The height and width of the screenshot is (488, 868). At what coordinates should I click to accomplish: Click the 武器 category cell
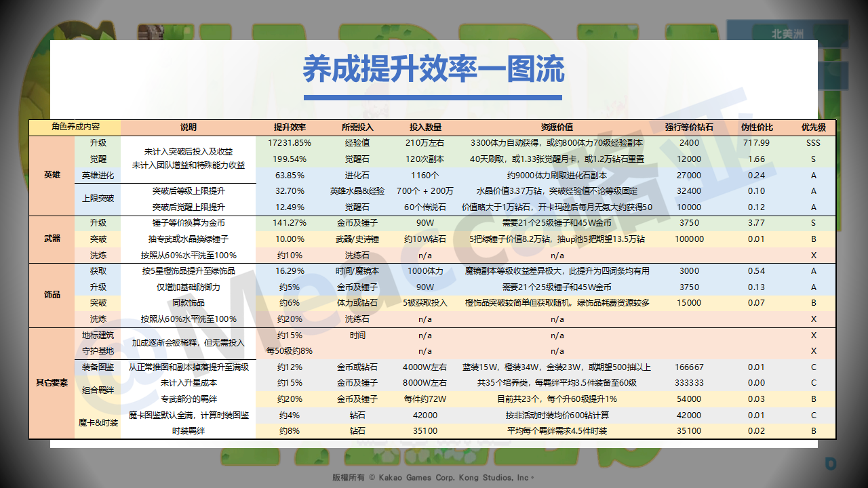[x=52, y=239]
